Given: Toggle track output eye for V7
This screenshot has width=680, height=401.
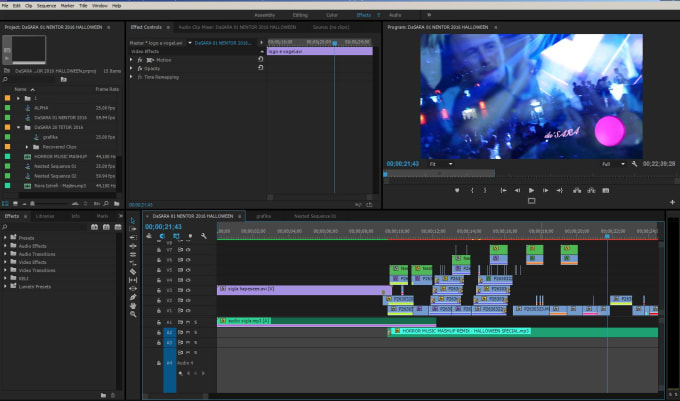Looking at the screenshot, I should pos(188,250).
